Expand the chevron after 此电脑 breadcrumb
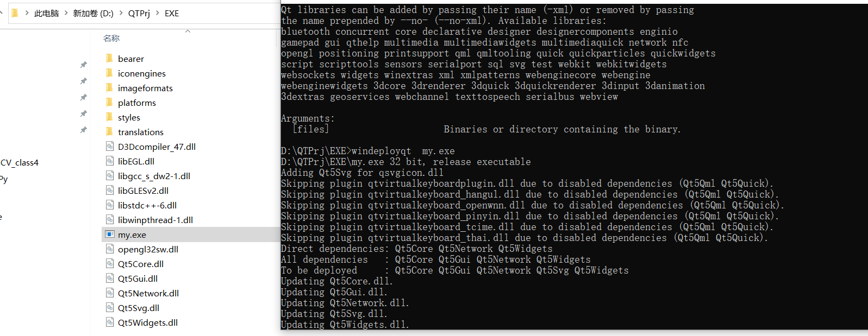This screenshot has height=336, width=868. tap(66, 13)
